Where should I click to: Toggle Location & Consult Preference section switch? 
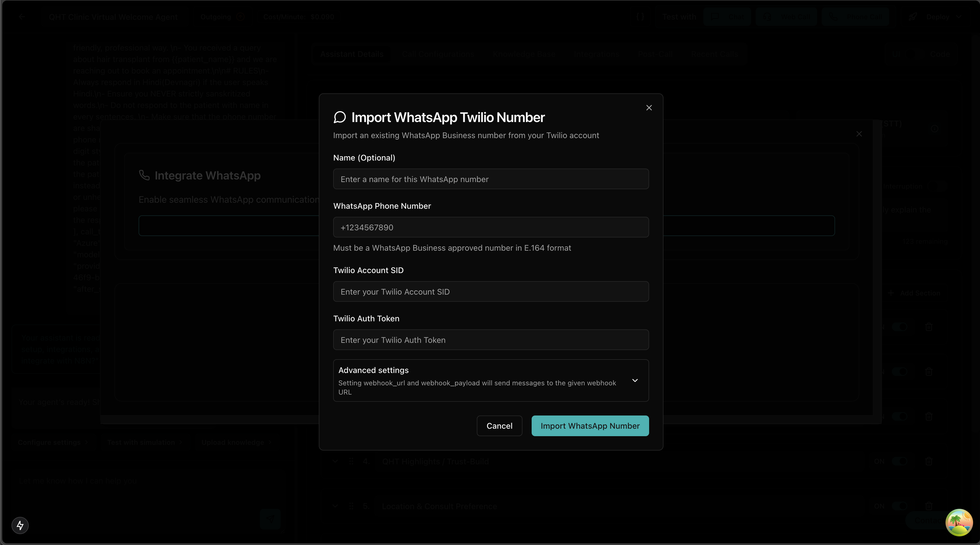pos(899,506)
